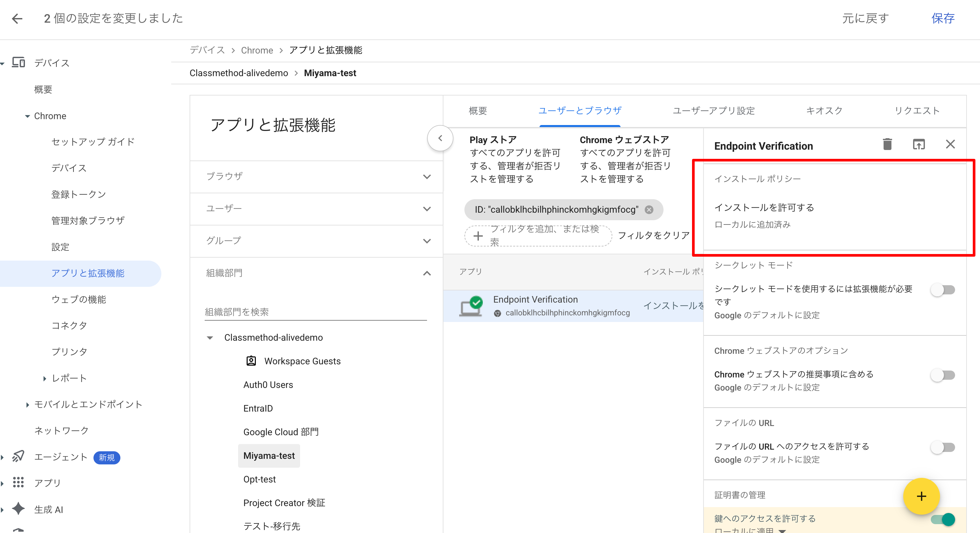Open 管理対象ブラウザ in sidebar

coord(88,221)
